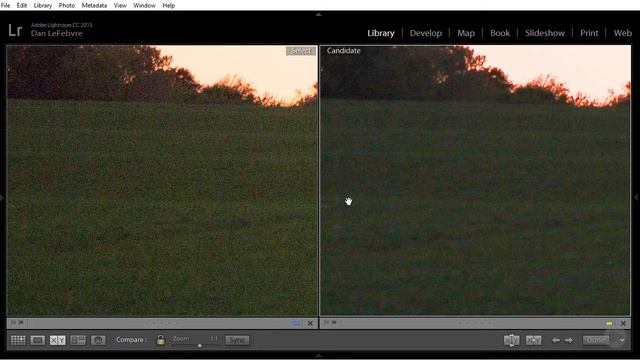Mark the Select photo as rejected

(x=21, y=323)
